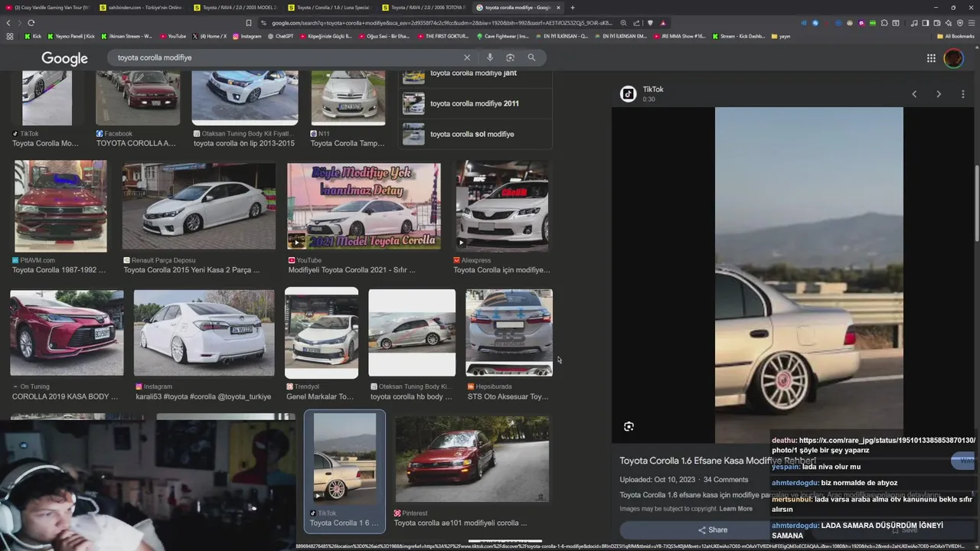Switch to Toyota / RAV4 / 2.0 / 2006 tab

(x=423, y=8)
